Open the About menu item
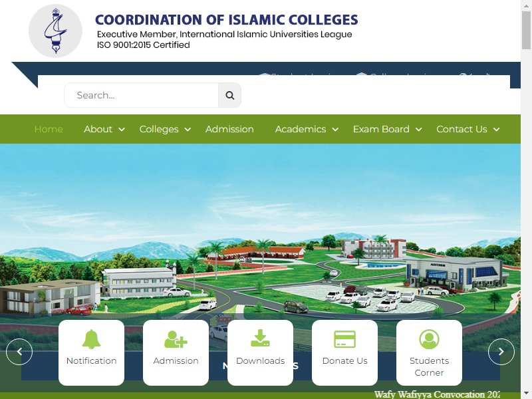Screen dimensions: 532x399 (x=98, y=129)
